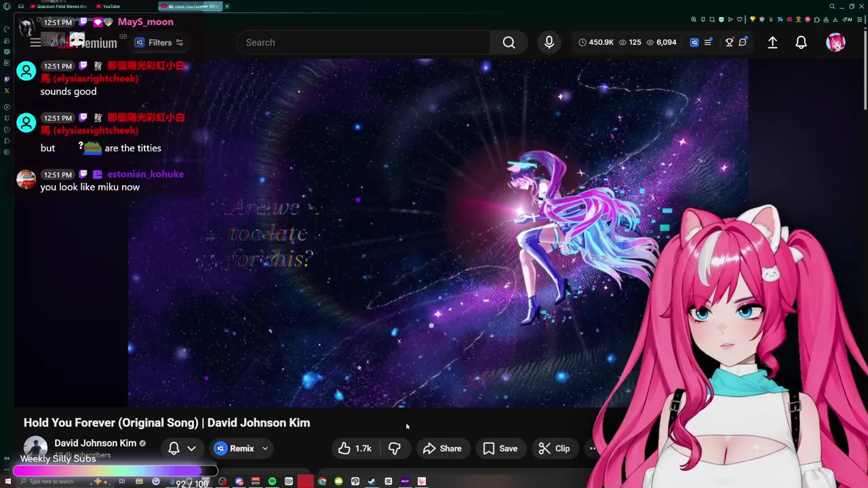This screenshot has width=868, height=488.
Task: Click the browser titlebar search icon
Action: 832,6
